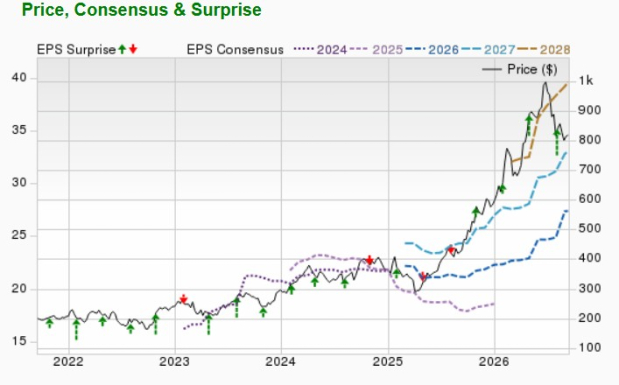Image resolution: width=619 pixels, height=385 pixels.
Task: Click the highest green surprise arrow in mid-2026
Action: point(529,126)
